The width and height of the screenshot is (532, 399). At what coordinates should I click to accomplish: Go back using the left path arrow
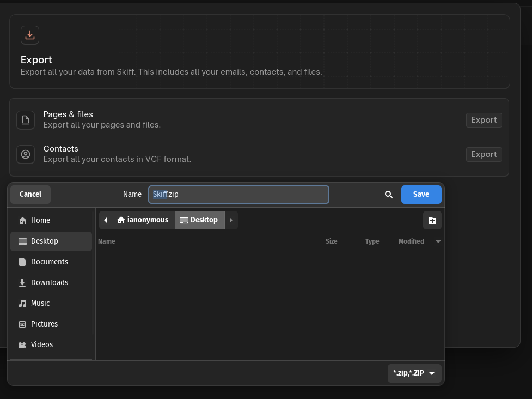tap(105, 220)
